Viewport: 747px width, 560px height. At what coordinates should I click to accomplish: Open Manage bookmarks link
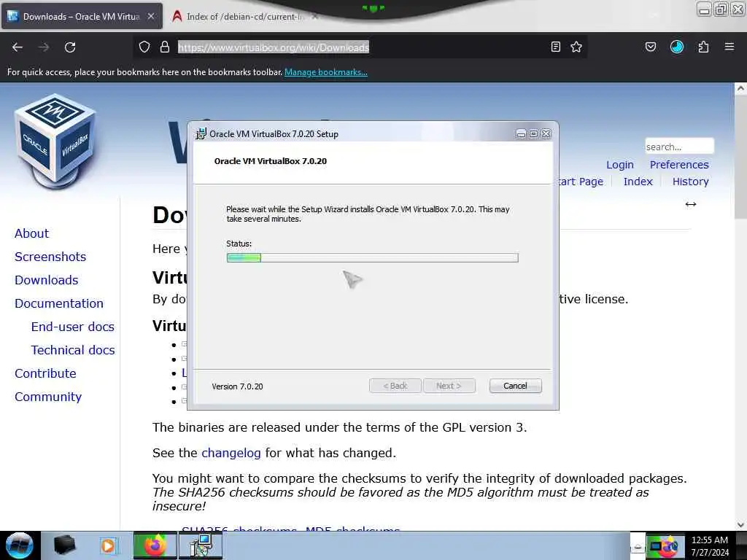[326, 72]
